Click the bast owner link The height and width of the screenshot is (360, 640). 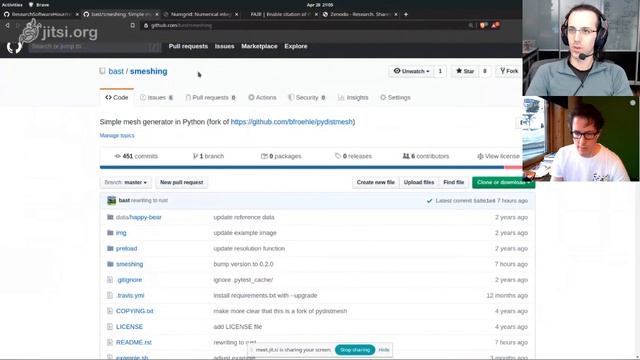click(116, 71)
